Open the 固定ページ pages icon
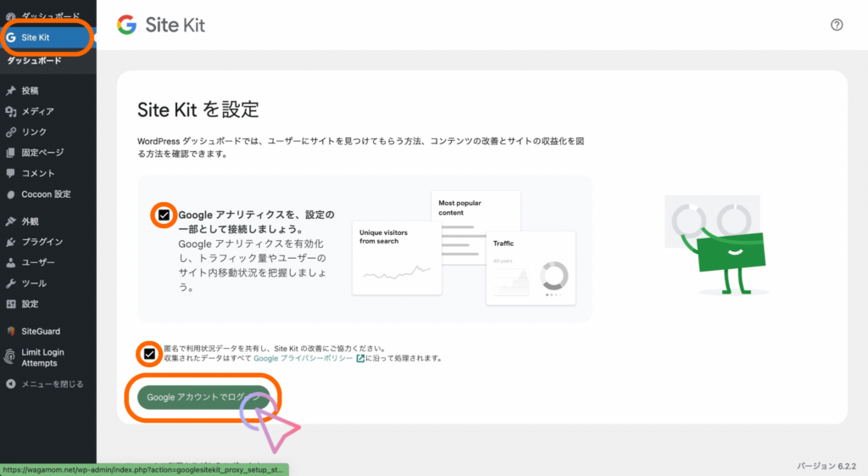This screenshot has width=868, height=476. click(x=10, y=153)
